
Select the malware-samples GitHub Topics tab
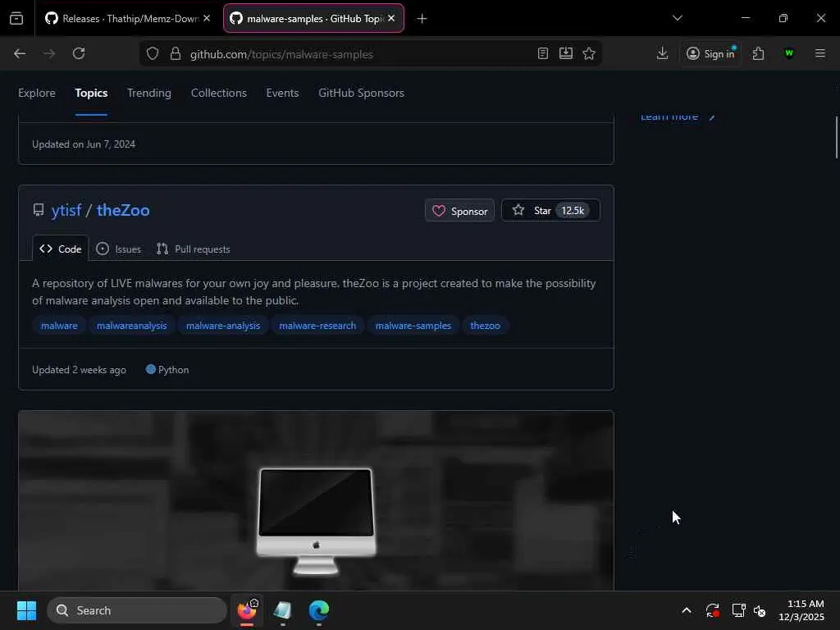click(313, 19)
